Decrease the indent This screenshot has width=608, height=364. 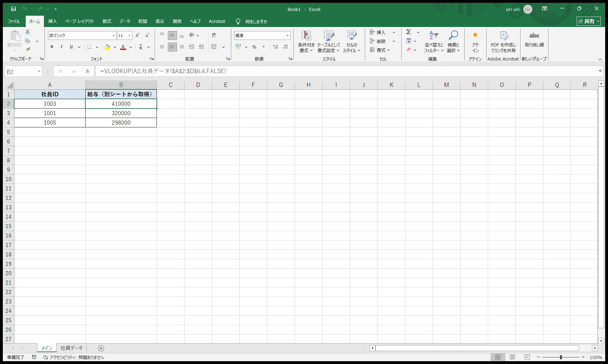[x=192, y=47]
